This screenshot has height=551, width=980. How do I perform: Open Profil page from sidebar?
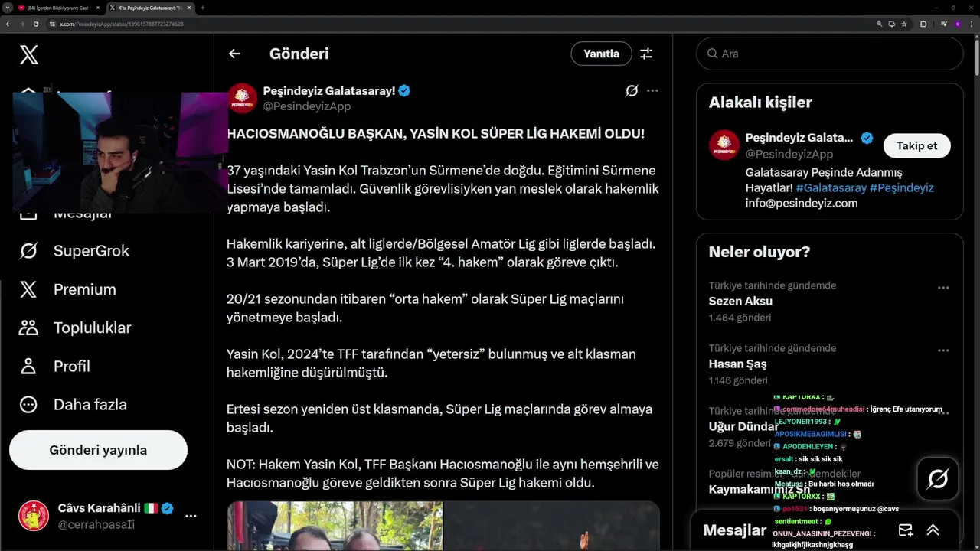tap(54, 366)
